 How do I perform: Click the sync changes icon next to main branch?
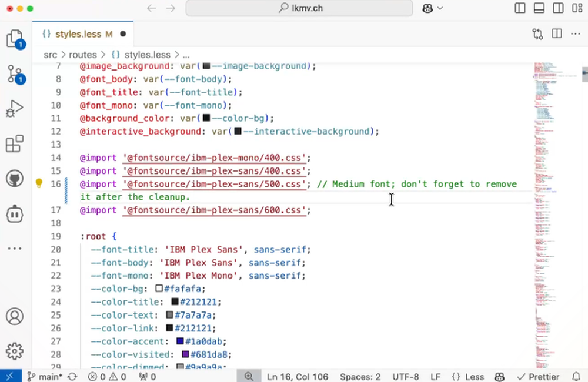(x=72, y=376)
